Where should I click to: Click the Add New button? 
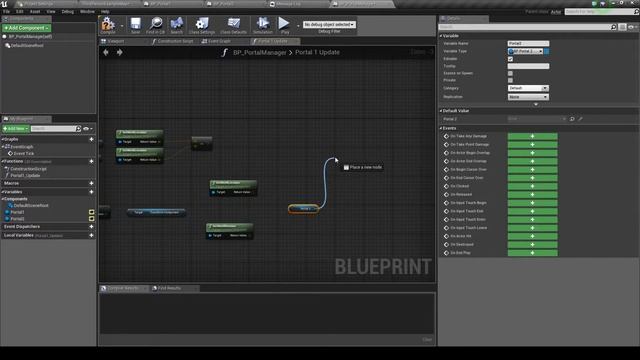(16, 129)
